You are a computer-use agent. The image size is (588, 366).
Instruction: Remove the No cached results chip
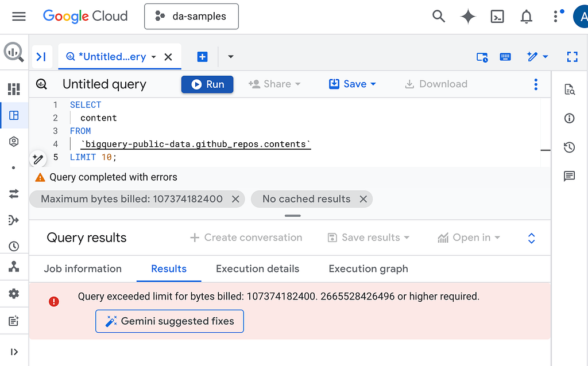point(363,199)
